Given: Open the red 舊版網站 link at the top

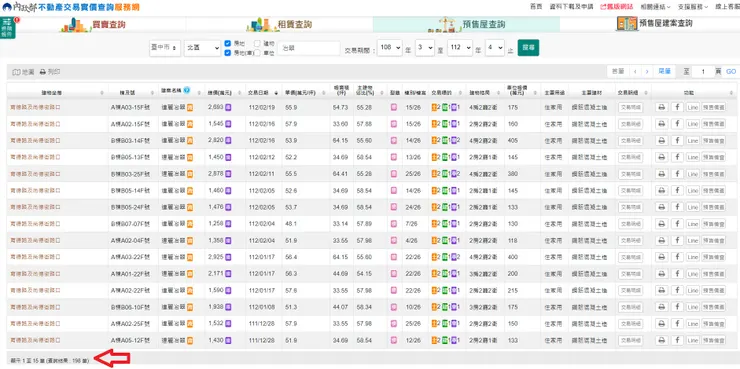Looking at the screenshot, I should pyautogui.click(x=616, y=7).
